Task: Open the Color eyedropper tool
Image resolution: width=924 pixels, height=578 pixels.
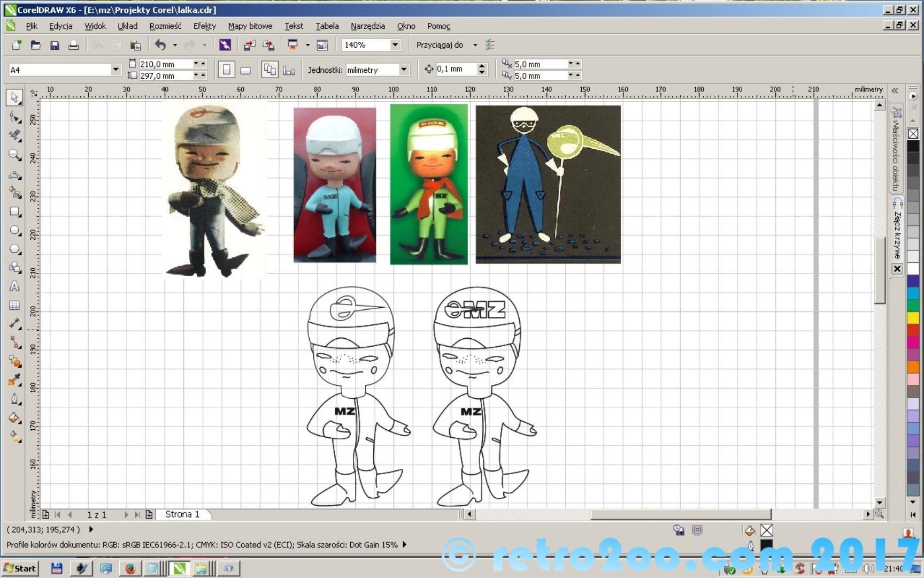Action: [x=14, y=380]
